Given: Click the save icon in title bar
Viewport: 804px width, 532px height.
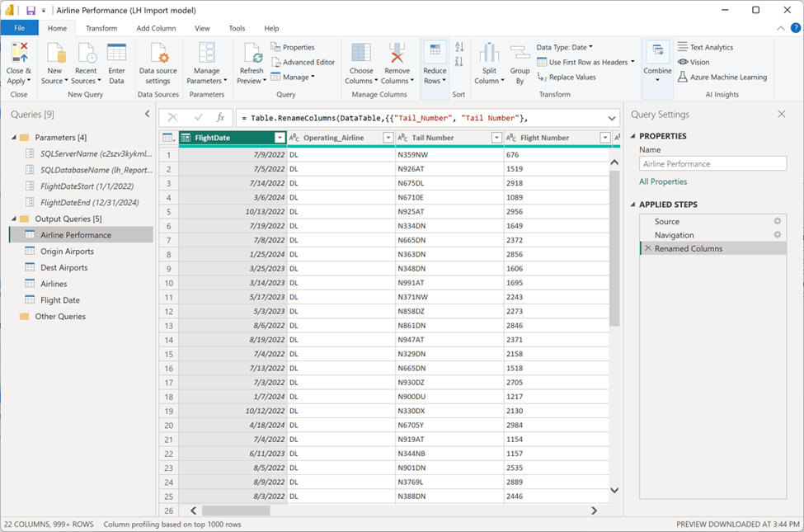Looking at the screenshot, I should [31, 10].
